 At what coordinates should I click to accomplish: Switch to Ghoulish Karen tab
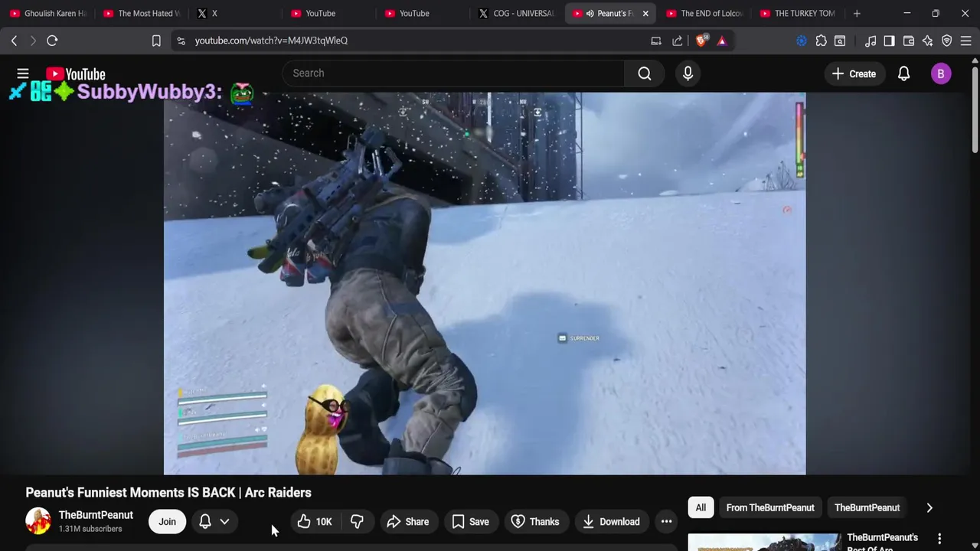point(47,13)
